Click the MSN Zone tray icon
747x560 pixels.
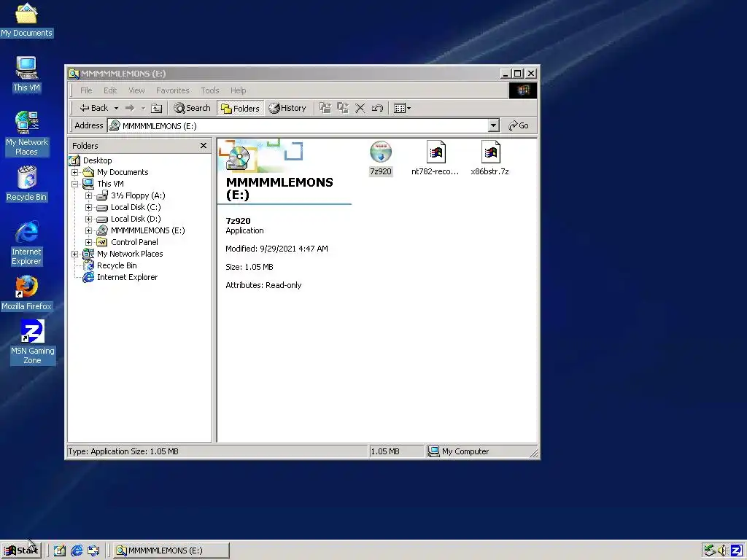click(736, 551)
